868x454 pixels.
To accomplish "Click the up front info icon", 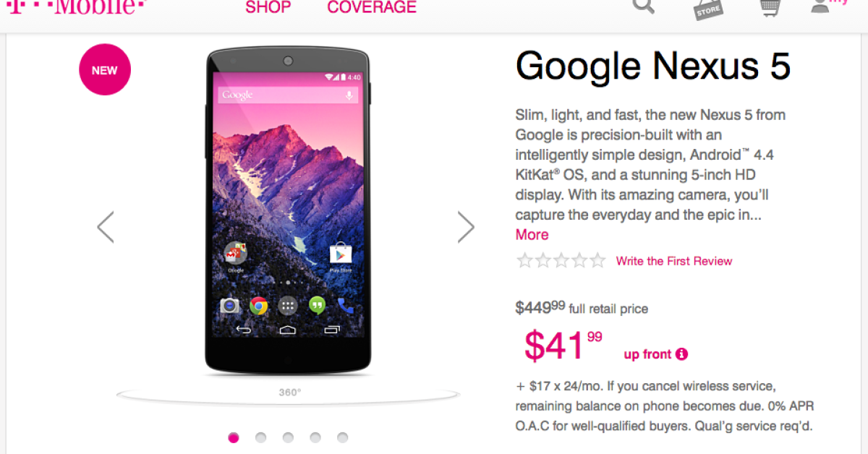I will (681, 354).
